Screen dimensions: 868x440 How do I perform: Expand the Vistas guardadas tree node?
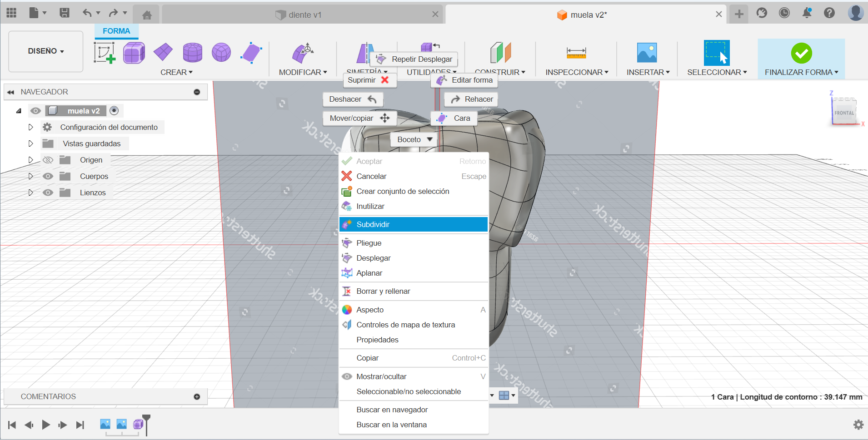pyautogui.click(x=30, y=143)
